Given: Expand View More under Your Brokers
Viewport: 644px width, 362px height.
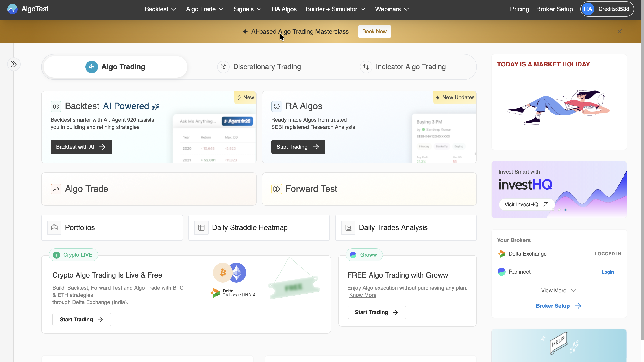Looking at the screenshot, I should tap(559, 290).
